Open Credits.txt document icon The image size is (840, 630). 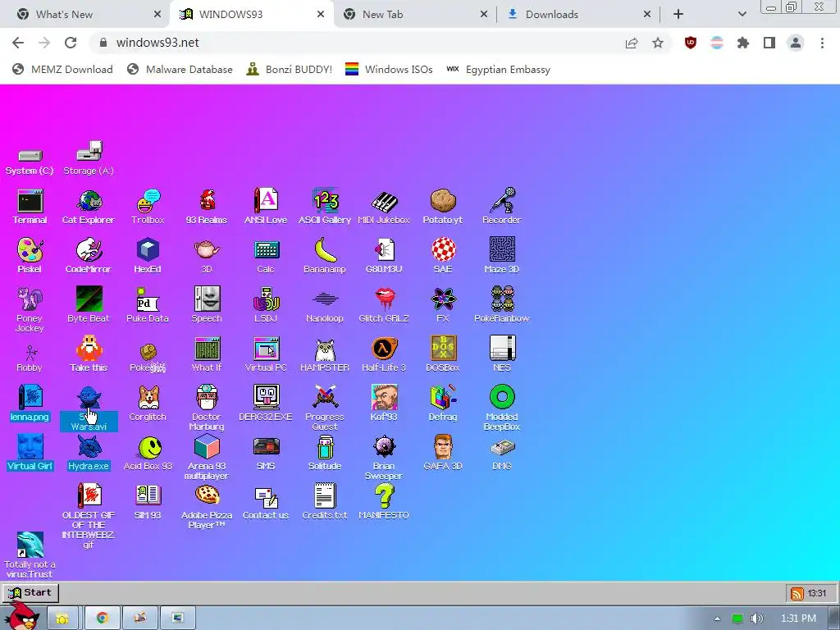(325, 502)
